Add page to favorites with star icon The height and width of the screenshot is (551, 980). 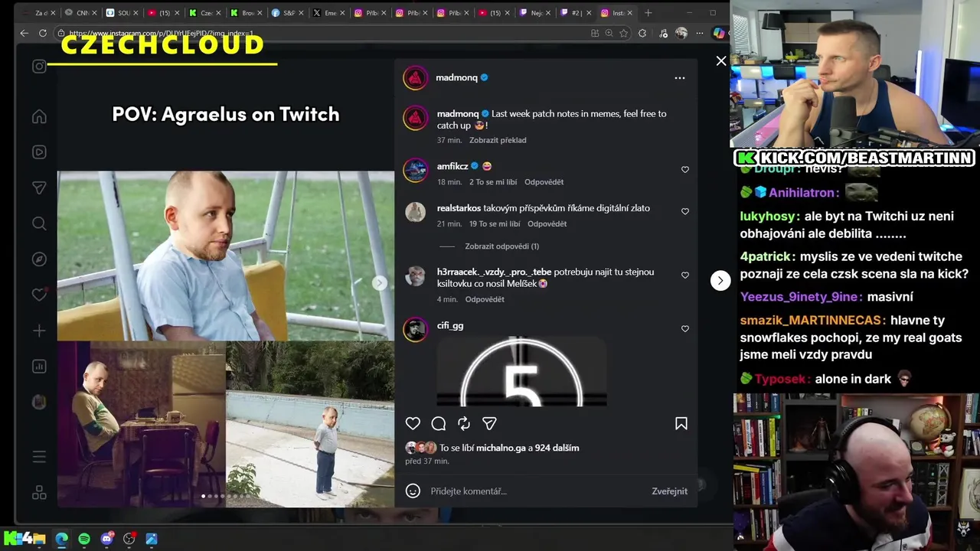624,33
